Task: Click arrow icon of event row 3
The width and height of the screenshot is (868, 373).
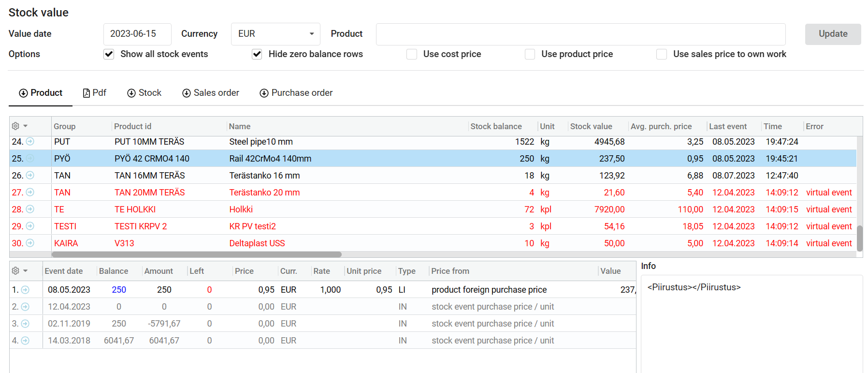Action: [x=25, y=324]
